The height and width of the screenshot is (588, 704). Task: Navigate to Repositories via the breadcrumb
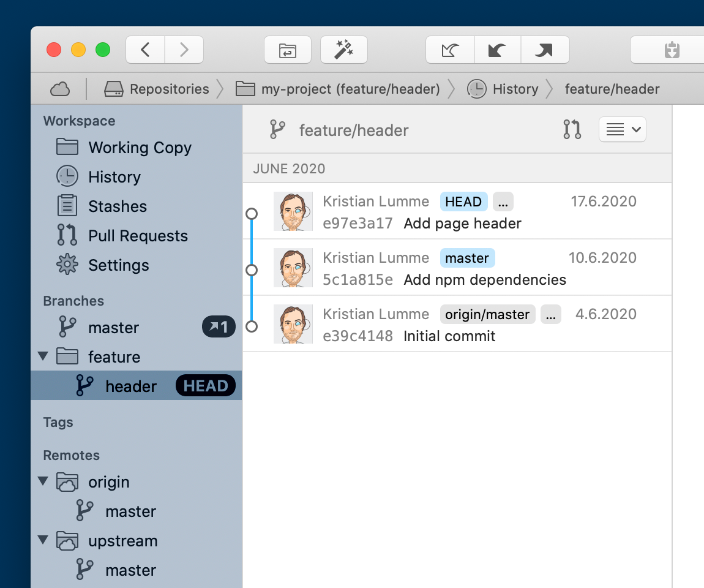click(x=169, y=89)
